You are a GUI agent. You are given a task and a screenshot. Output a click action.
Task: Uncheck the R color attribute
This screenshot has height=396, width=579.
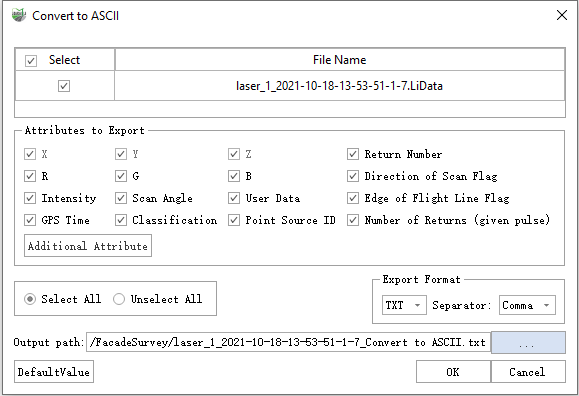coord(30,176)
